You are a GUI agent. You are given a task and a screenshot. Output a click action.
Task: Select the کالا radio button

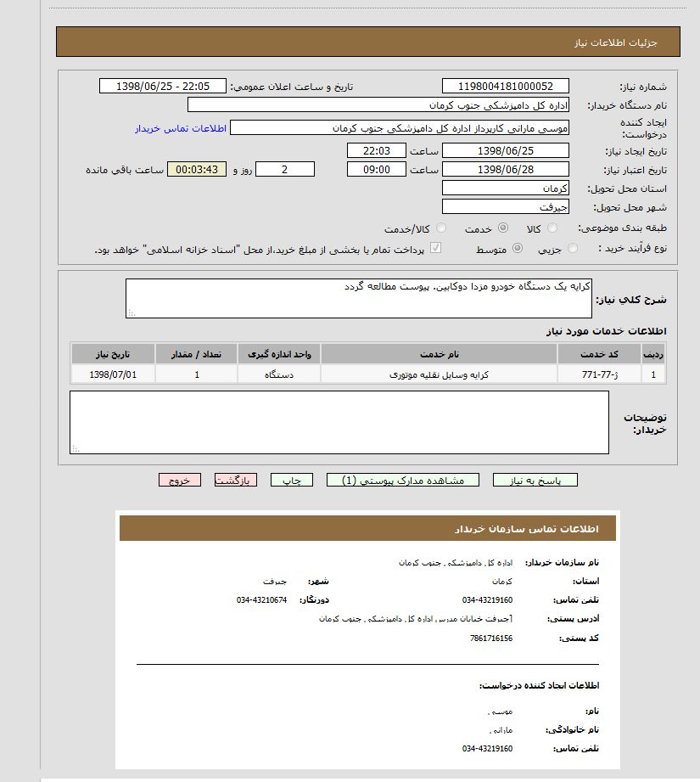pos(552,228)
